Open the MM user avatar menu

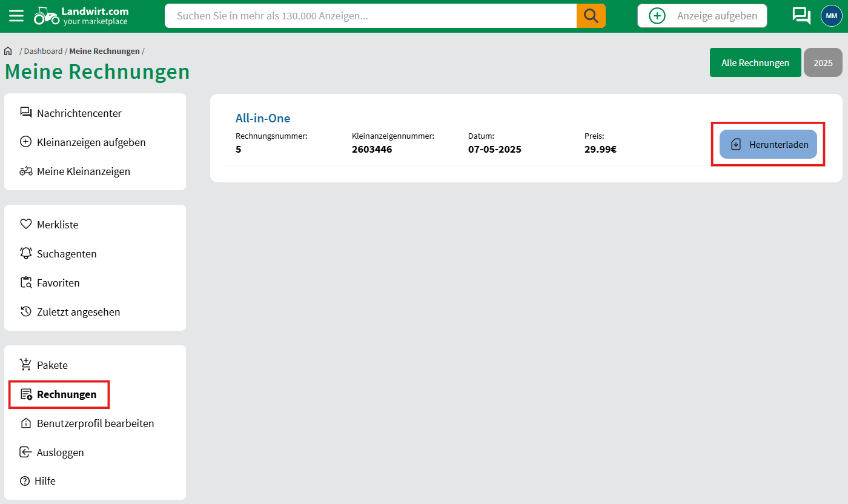pyautogui.click(x=831, y=16)
